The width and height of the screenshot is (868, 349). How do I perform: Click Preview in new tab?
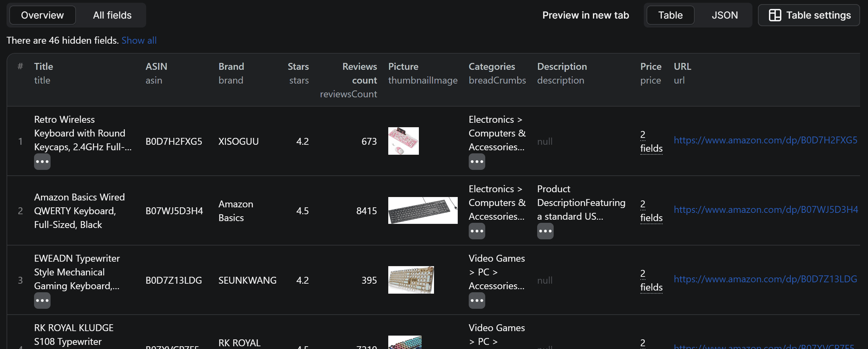[x=586, y=15]
